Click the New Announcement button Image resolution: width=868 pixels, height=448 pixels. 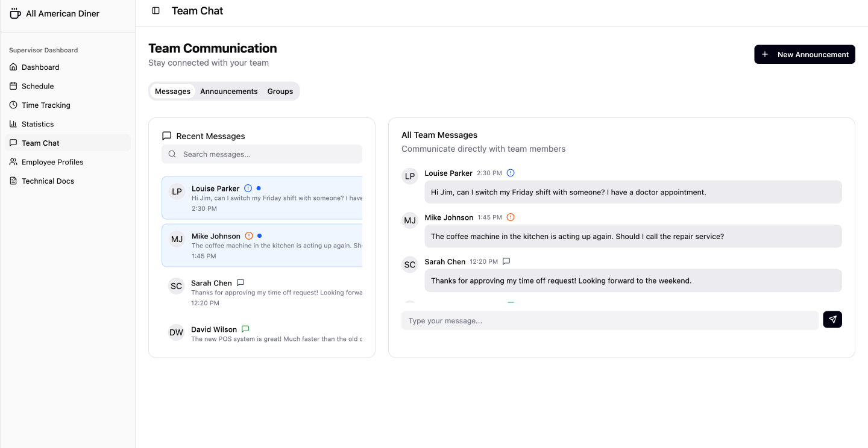pos(804,54)
